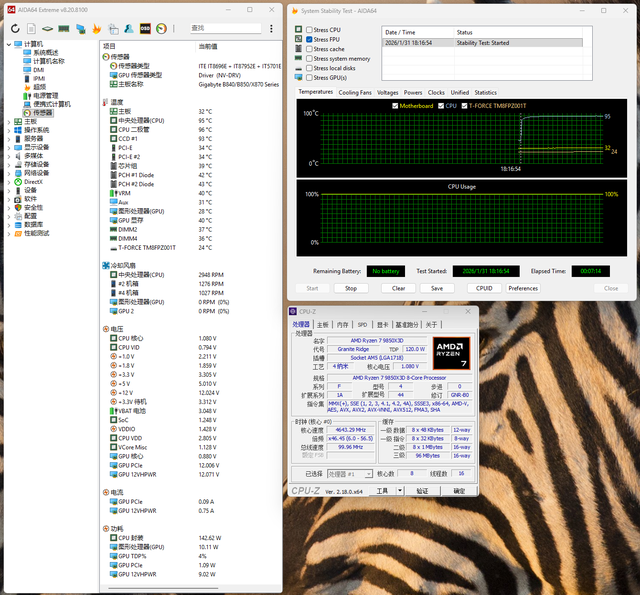Click the Stop button in stability test
Viewport: 640px width, 595px height.
click(x=350, y=288)
